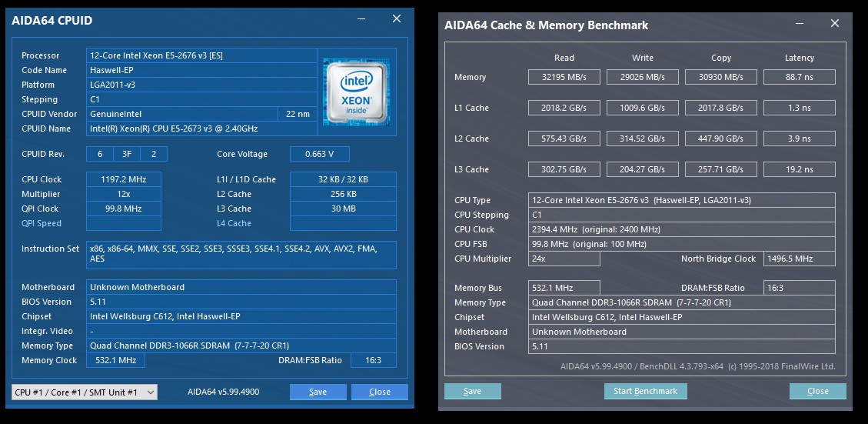Click the AIDA64 v5.99.4900 version label

tap(223, 392)
